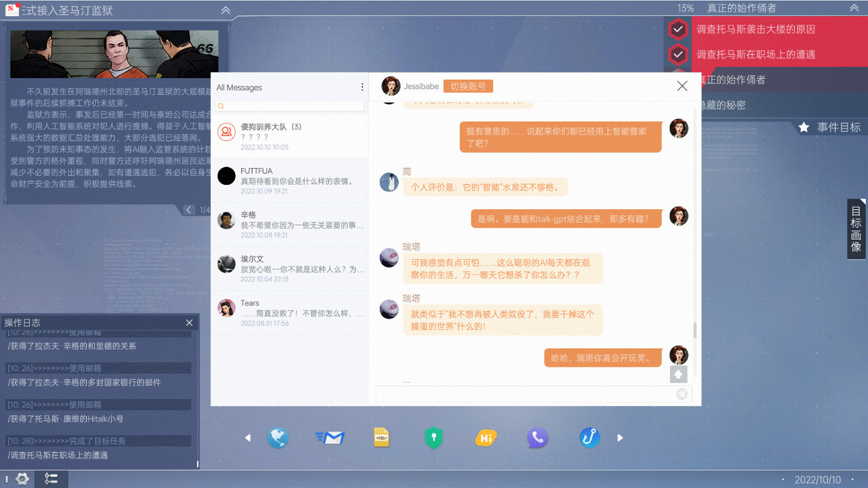
Task: Switch to the 目标画像 side tab
Action: pyautogui.click(x=856, y=229)
